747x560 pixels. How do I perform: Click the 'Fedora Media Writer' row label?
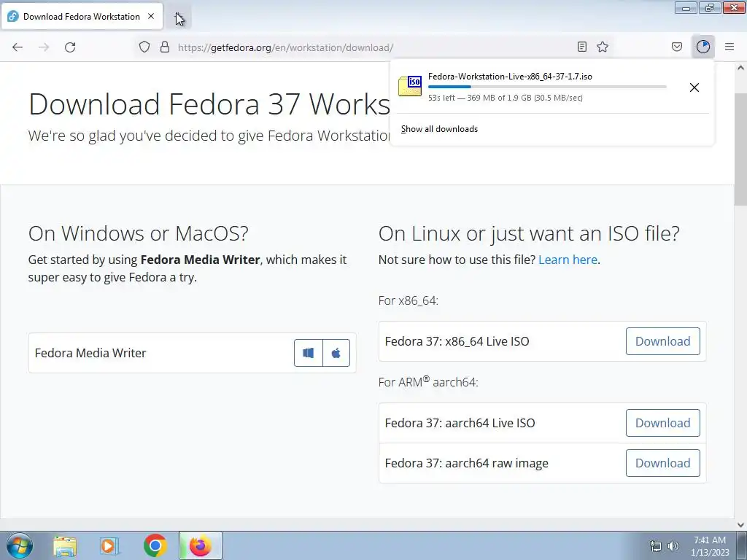(x=90, y=353)
